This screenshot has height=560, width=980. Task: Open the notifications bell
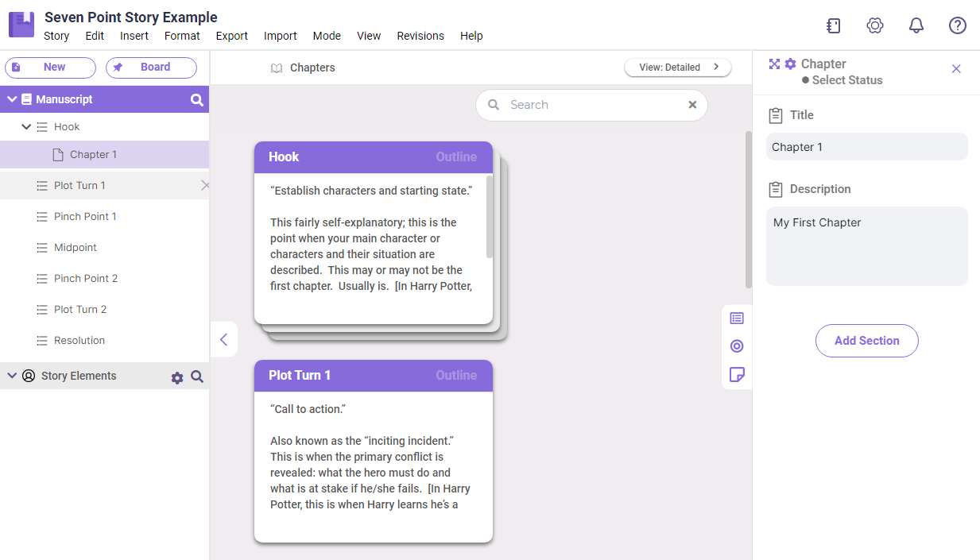pos(916,25)
